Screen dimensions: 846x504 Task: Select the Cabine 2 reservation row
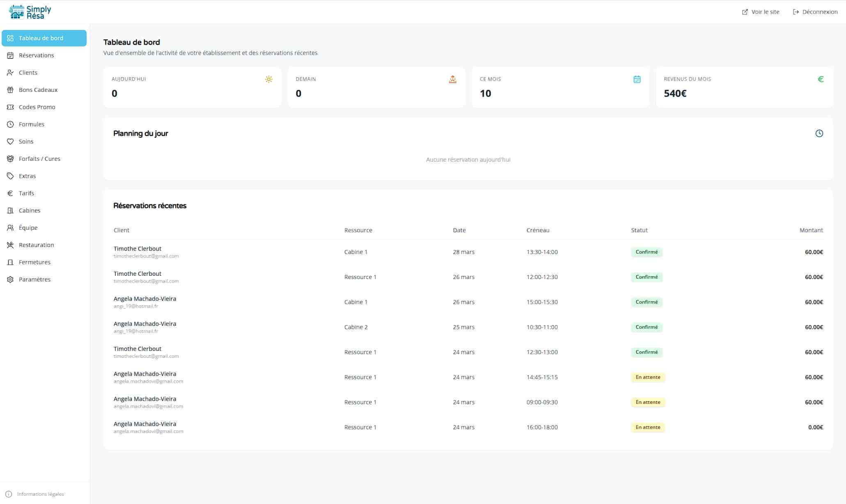point(355,327)
